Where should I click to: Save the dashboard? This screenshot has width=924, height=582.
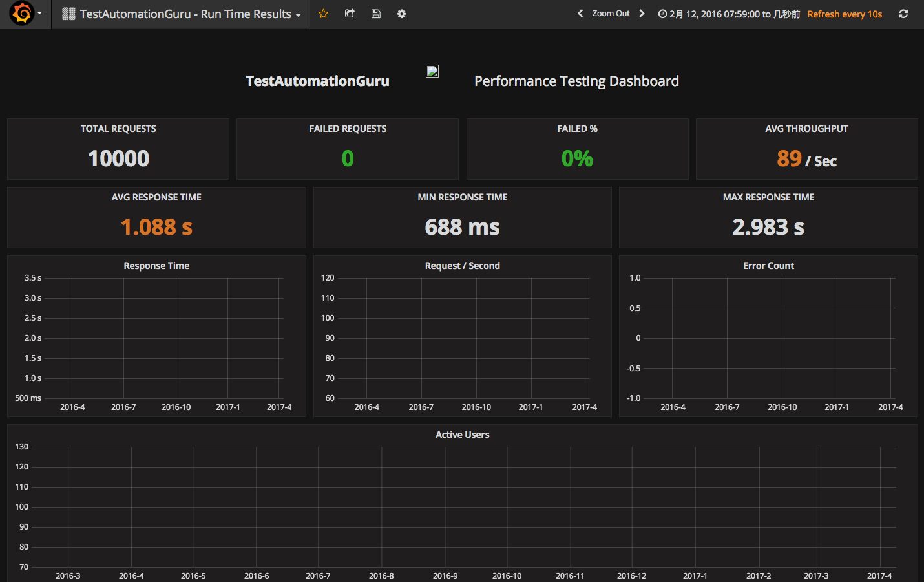pos(376,14)
